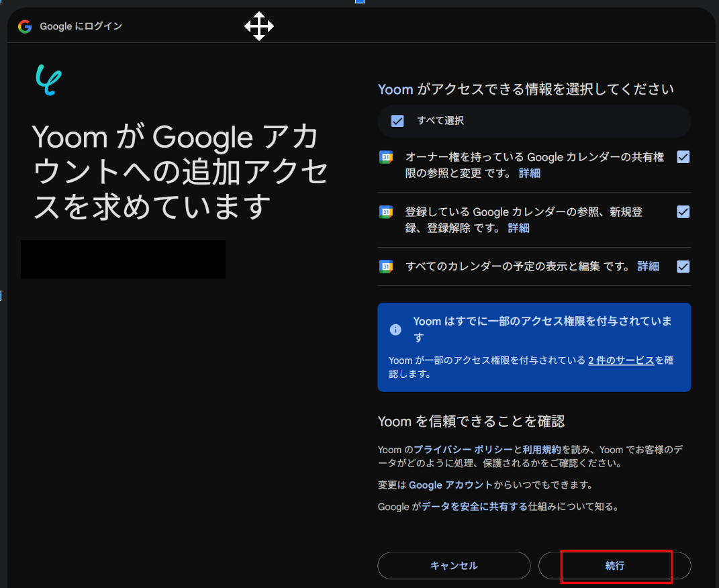Open 詳細 link for calendar sharing permission
Image resolution: width=719 pixels, height=588 pixels.
[x=530, y=173]
